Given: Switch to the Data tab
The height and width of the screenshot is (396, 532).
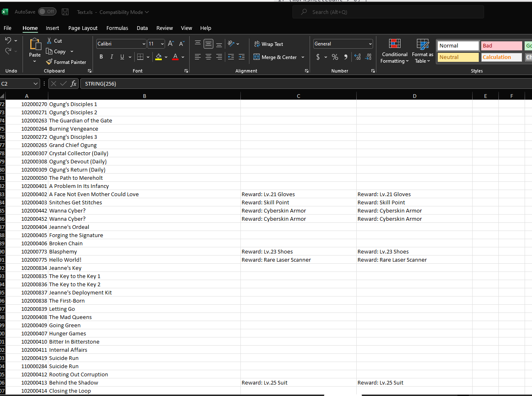Looking at the screenshot, I should pos(142,28).
